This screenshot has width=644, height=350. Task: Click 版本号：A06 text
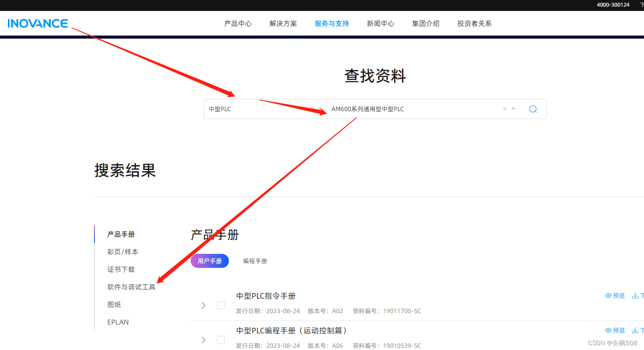coord(326,346)
